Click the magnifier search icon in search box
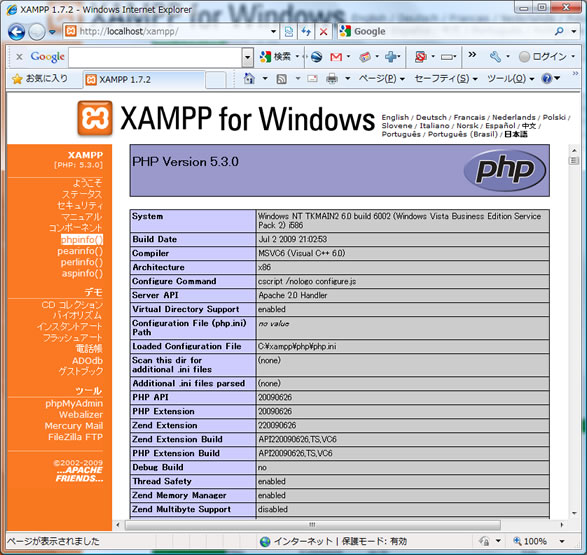Screen dimensions: 587x555 [559, 31]
